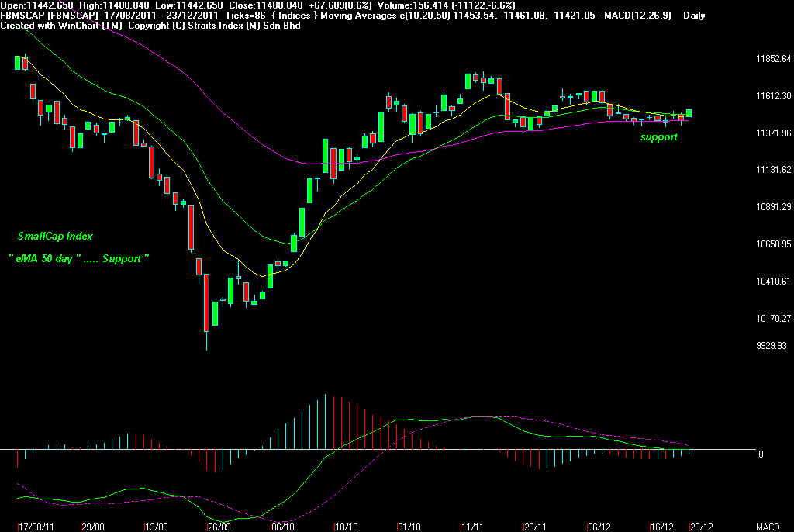Click the date marker 06/10
The width and height of the screenshot is (794, 532).
tap(282, 527)
